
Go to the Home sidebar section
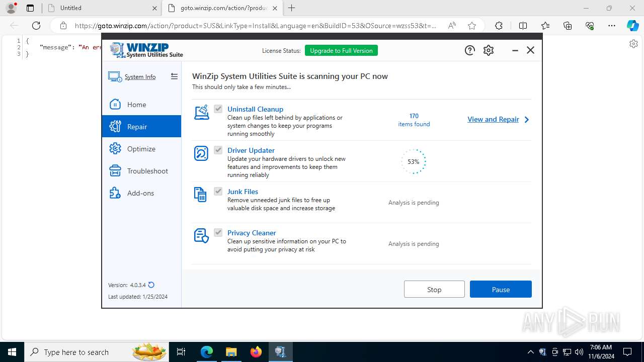click(x=141, y=105)
